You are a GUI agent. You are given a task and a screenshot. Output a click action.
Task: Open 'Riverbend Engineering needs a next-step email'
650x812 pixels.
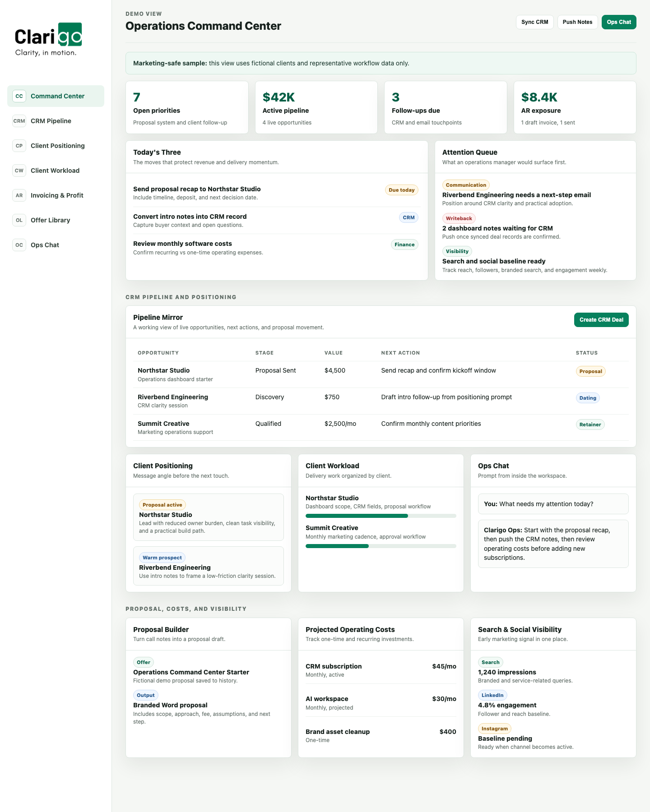pyautogui.click(x=516, y=195)
